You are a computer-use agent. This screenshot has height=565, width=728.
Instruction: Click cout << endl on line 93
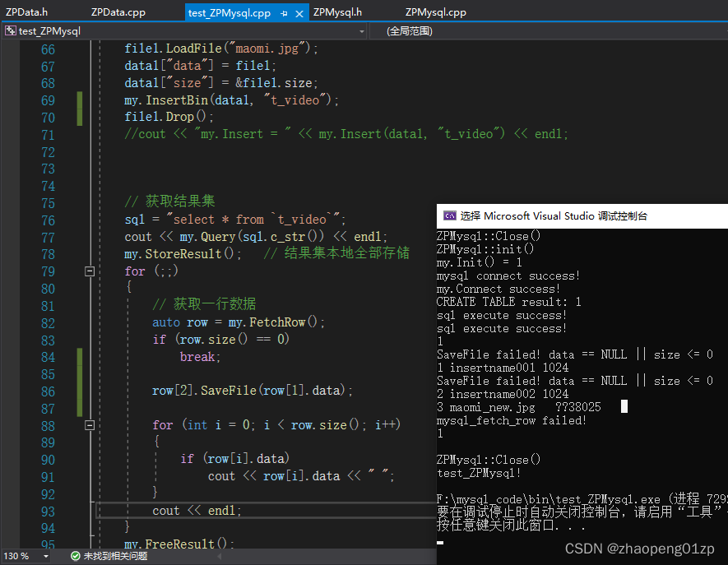point(197,511)
